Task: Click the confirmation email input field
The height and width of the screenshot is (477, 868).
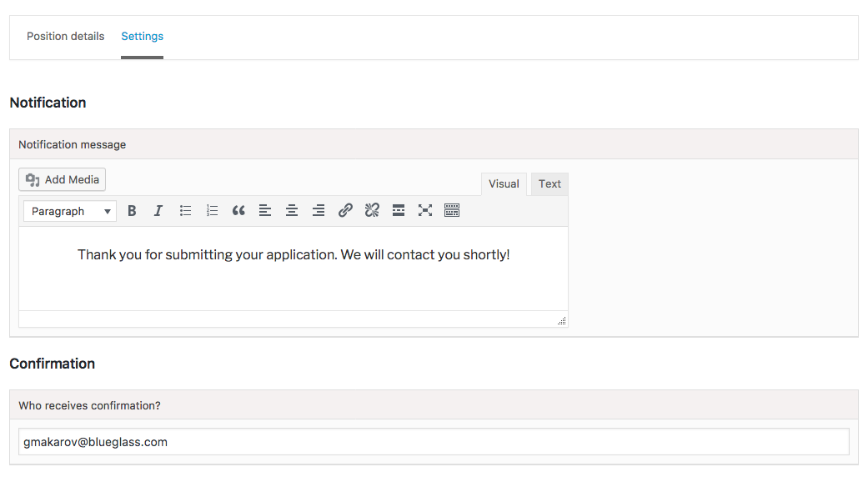Action: click(434, 442)
